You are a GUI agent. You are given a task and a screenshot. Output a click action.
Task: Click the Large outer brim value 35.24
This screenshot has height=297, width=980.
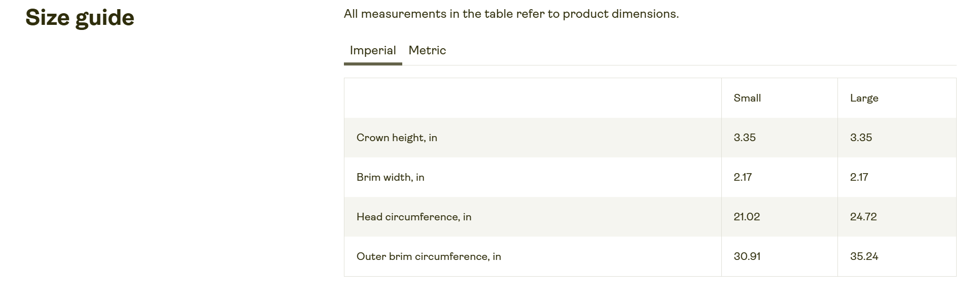coord(864,256)
